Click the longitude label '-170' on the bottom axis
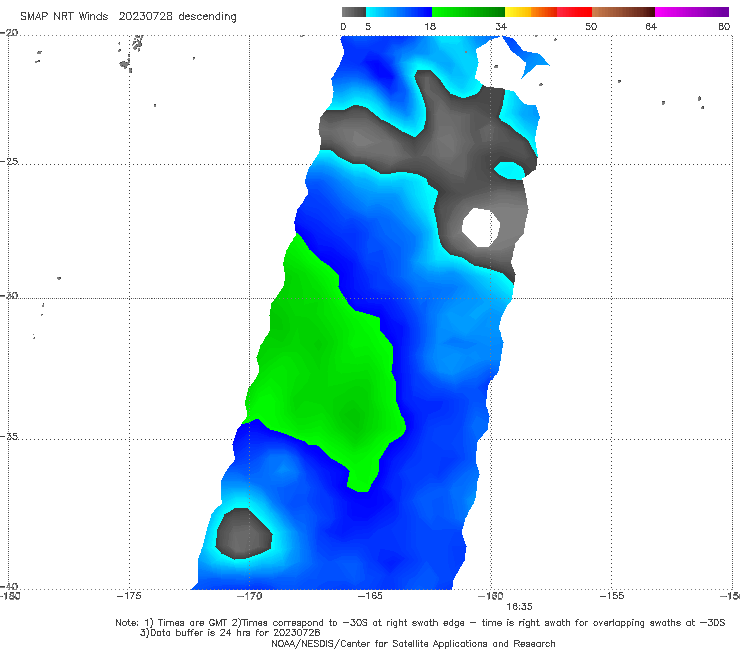The height and width of the screenshot is (650, 740). click(250, 596)
